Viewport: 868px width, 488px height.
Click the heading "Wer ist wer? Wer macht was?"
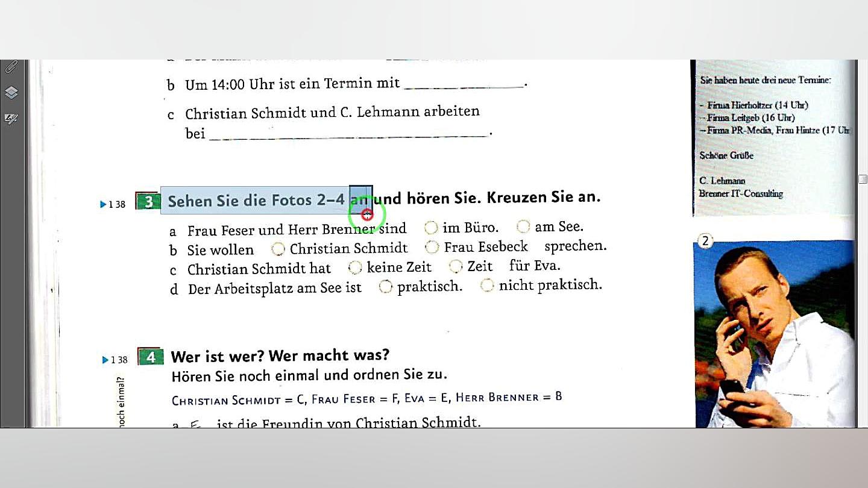[x=280, y=356]
